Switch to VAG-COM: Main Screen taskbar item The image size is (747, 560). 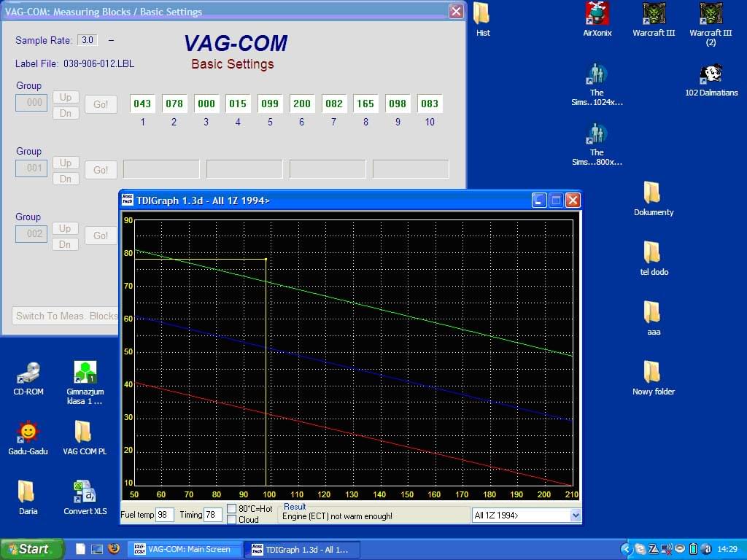pos(185,549)
